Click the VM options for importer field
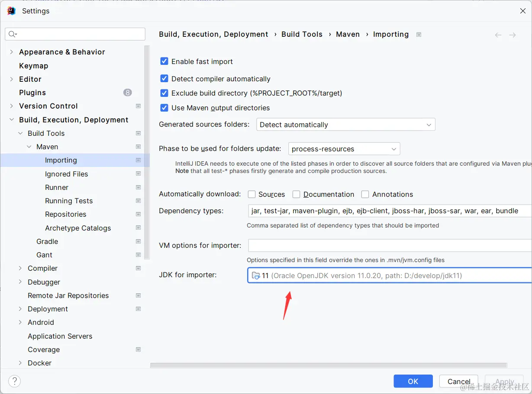 [x=390, y=245]
